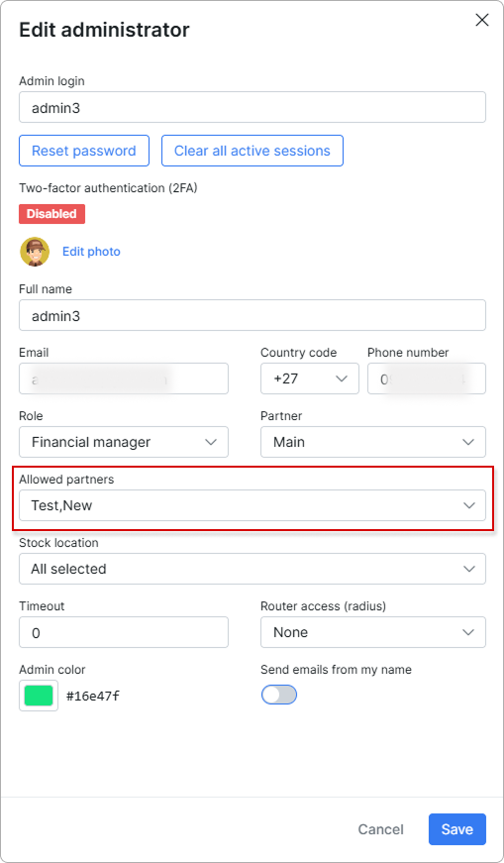The width and height of the screenshot is (504, 863).
Task: Clear all active sessions
Action: point(252,151)
